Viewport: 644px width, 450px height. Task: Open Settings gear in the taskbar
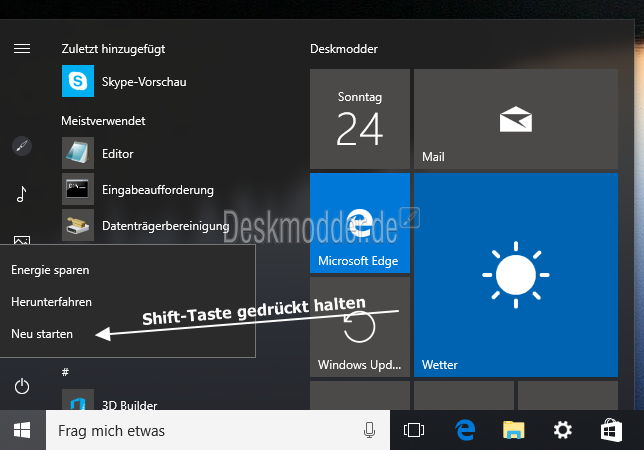click(x=562, y=430)
